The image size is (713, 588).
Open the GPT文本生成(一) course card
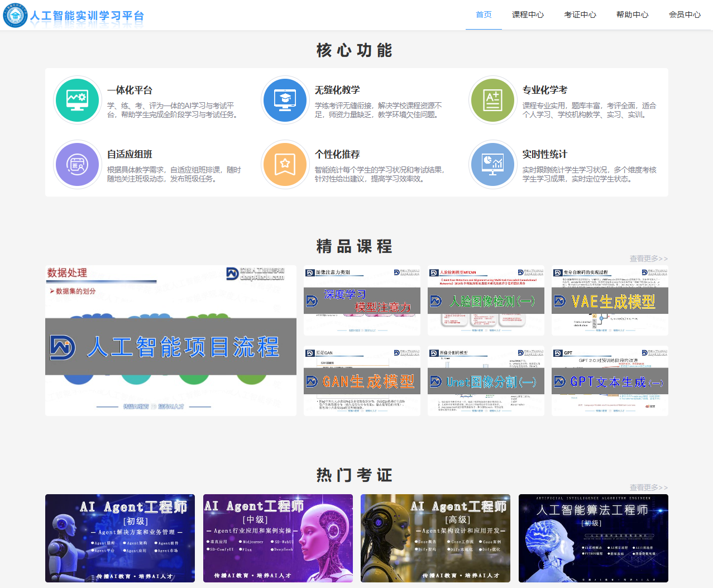[610, 381]
